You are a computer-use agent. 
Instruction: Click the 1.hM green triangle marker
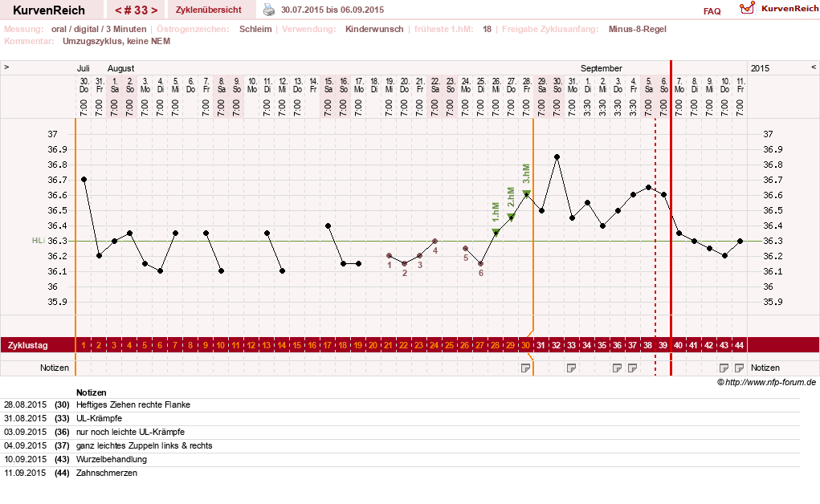(496, 232)
